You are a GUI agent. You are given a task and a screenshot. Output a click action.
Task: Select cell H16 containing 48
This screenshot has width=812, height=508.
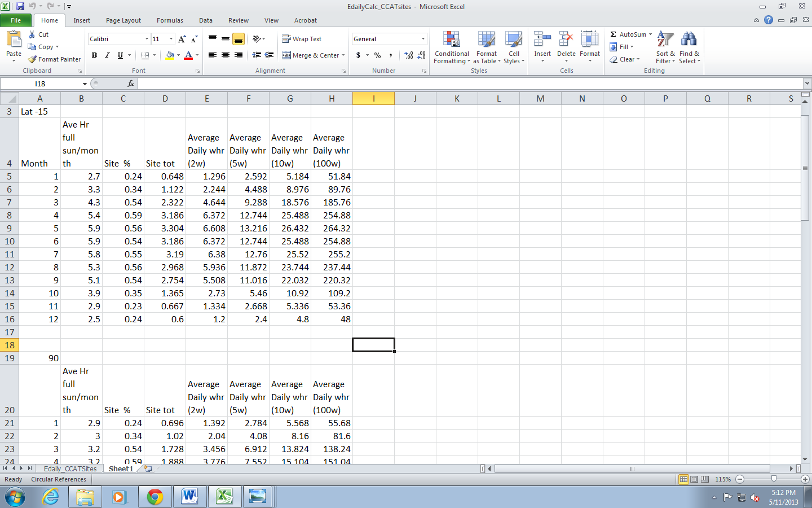pyautogui.click(x=332, y=319)
